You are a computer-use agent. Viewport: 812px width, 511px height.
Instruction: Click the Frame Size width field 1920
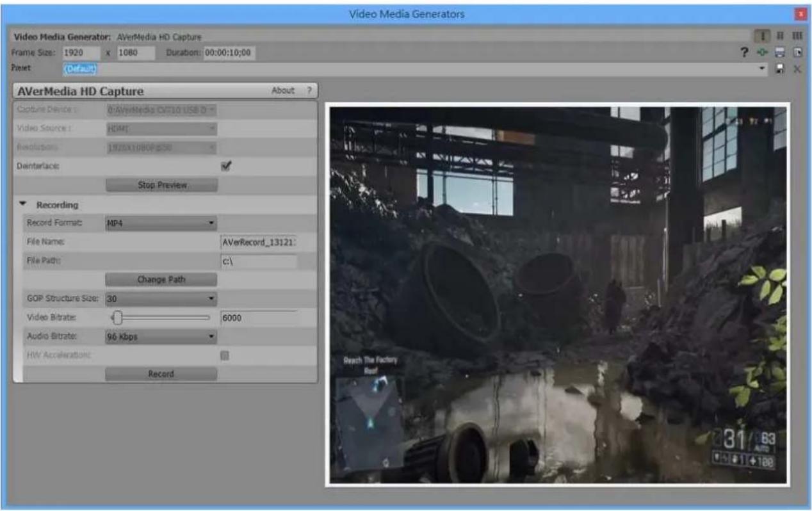[x=81, y=53]
